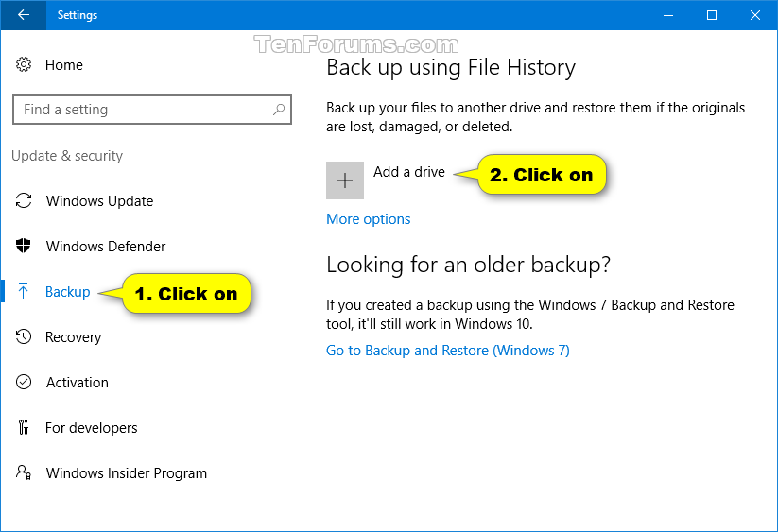The image size is (778, 532).
Task: Open Go to Backup and Restore (Windows 7)
Action: pos(447,351)
